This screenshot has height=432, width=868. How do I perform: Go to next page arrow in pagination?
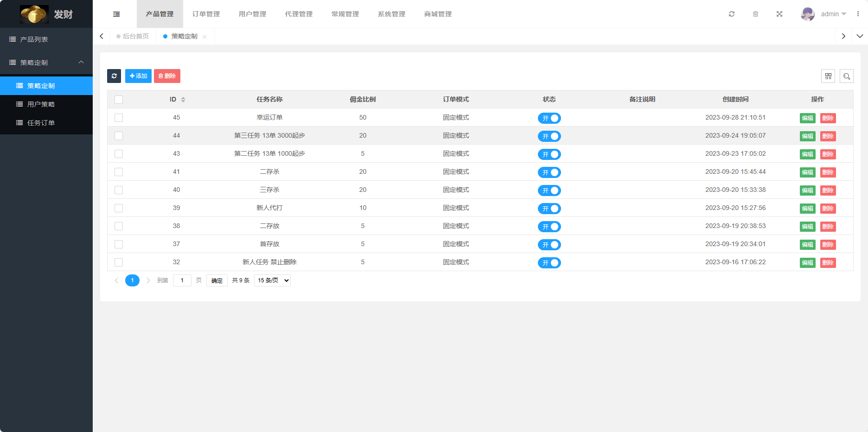[148, 280]
